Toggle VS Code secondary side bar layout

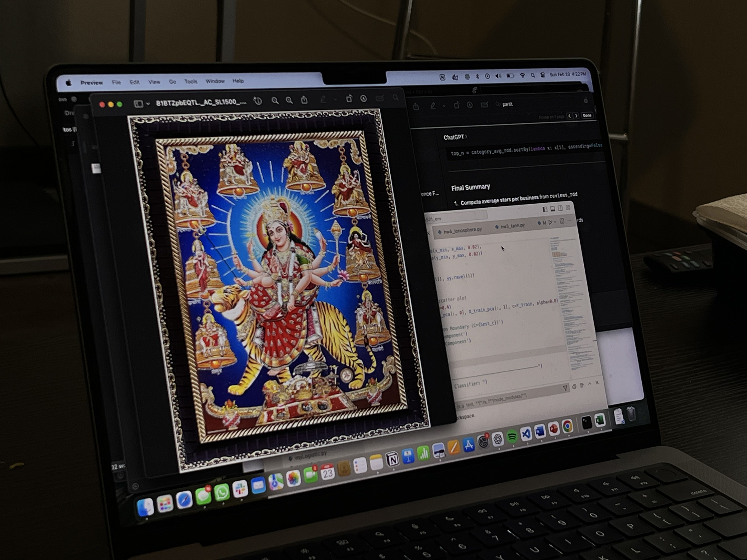tap(560, 208)
